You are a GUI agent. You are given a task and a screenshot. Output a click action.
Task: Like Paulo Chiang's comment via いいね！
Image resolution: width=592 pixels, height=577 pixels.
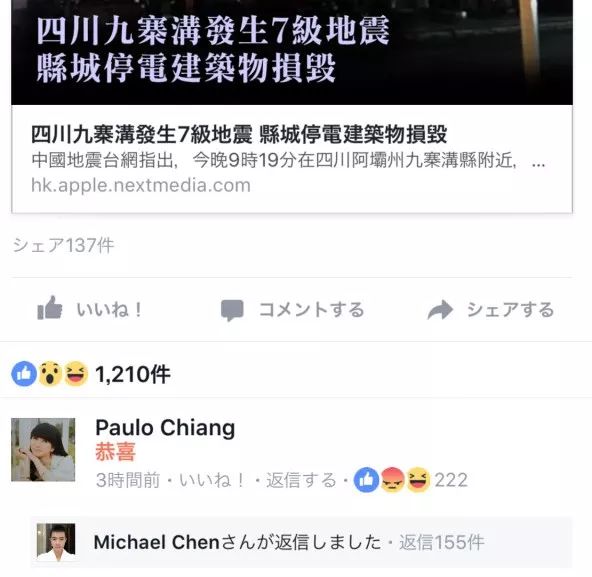pyautogui.click(x=211, y=480)
